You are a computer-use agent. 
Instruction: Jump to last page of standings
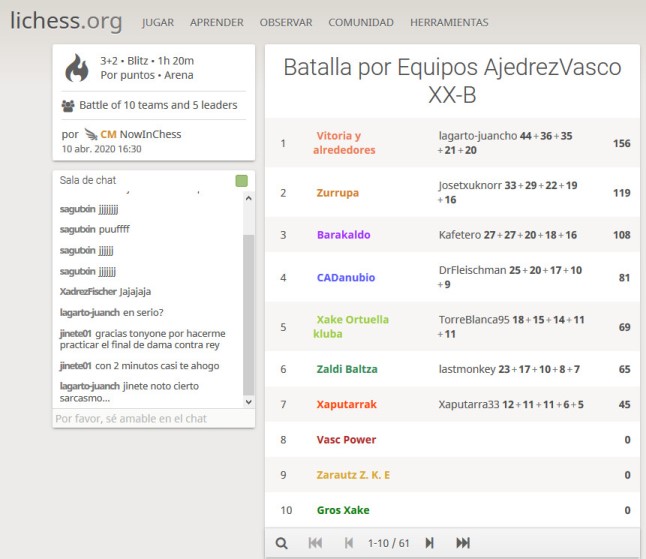pyautogui.click(x=463, y=543)
